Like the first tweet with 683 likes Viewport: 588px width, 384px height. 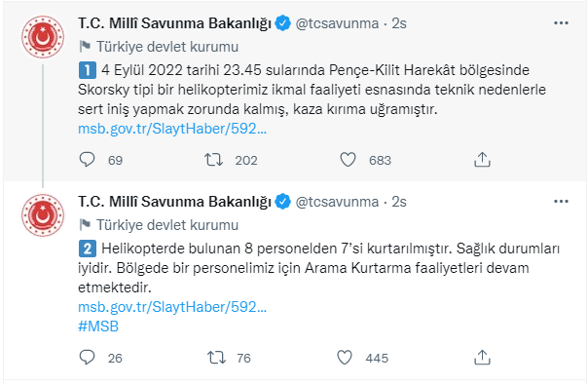pyautogui.click(x=348, y=160)
